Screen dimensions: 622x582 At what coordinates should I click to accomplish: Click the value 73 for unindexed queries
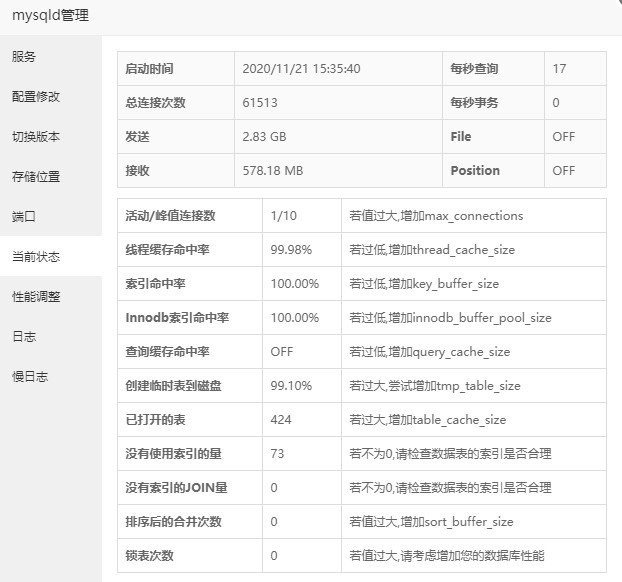(x=277, y=454)
